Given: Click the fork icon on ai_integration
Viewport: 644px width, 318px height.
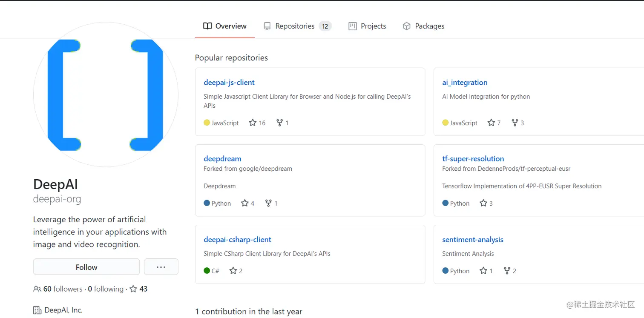Looking at the screenshot, I should click(x=515, y=123).
